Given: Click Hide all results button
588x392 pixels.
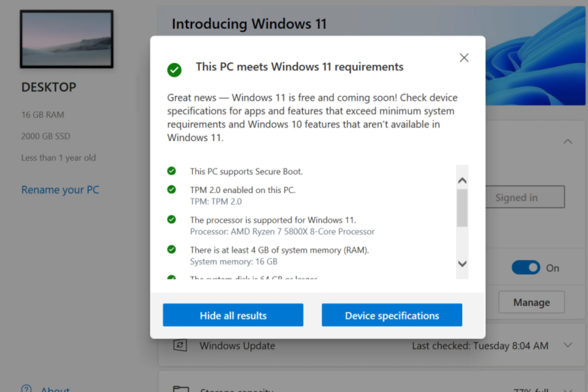Looking at the screenshot, I should (233, 315).
